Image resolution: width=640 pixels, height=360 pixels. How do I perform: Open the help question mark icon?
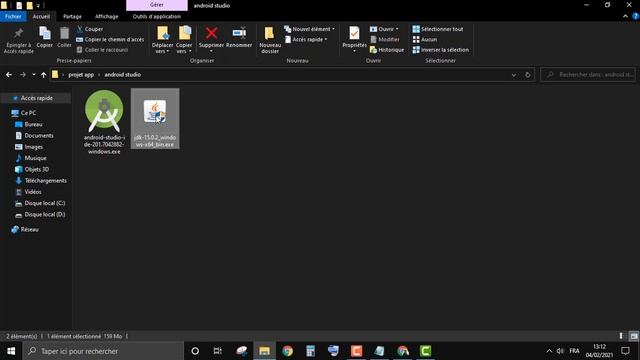click(x=635, y=16)
